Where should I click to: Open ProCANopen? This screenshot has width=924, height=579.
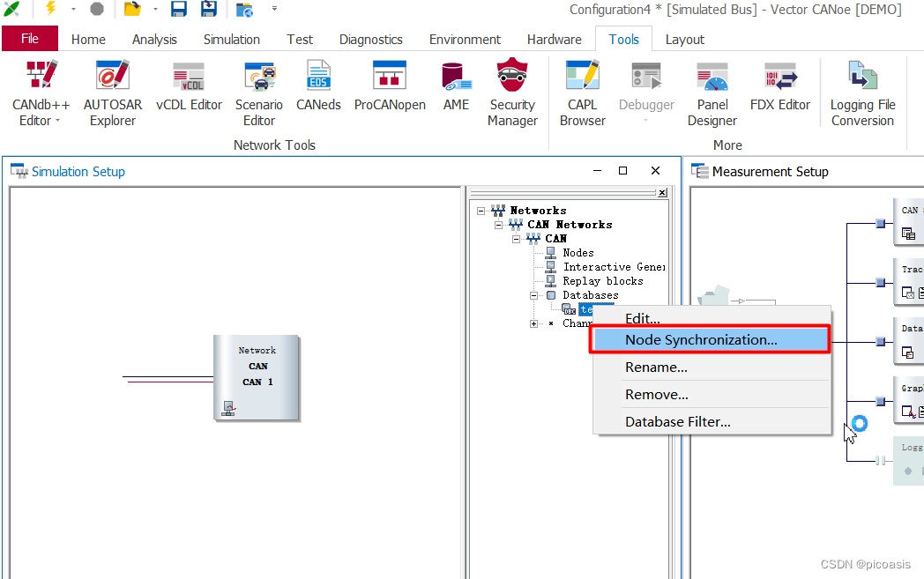click(x=390, y=86)
